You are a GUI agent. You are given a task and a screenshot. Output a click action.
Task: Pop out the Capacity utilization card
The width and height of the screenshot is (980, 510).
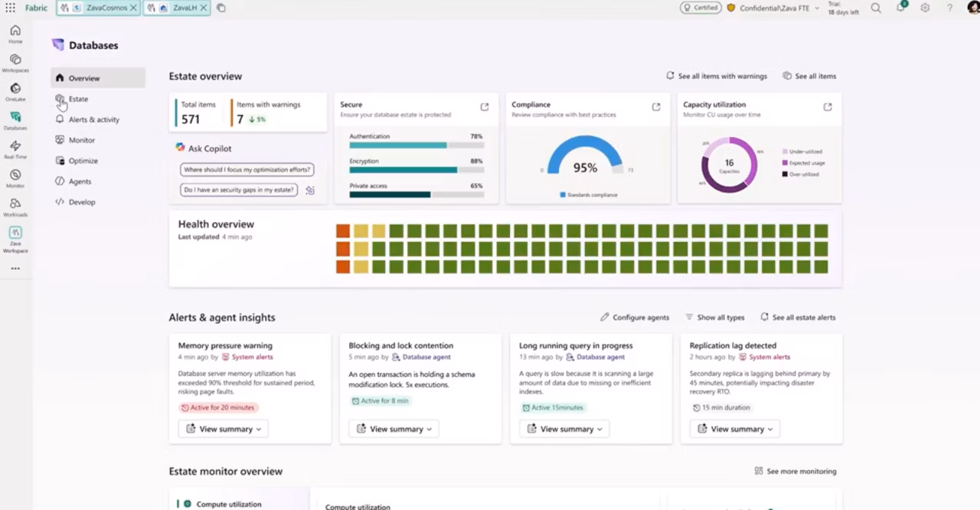coord(827,107)
